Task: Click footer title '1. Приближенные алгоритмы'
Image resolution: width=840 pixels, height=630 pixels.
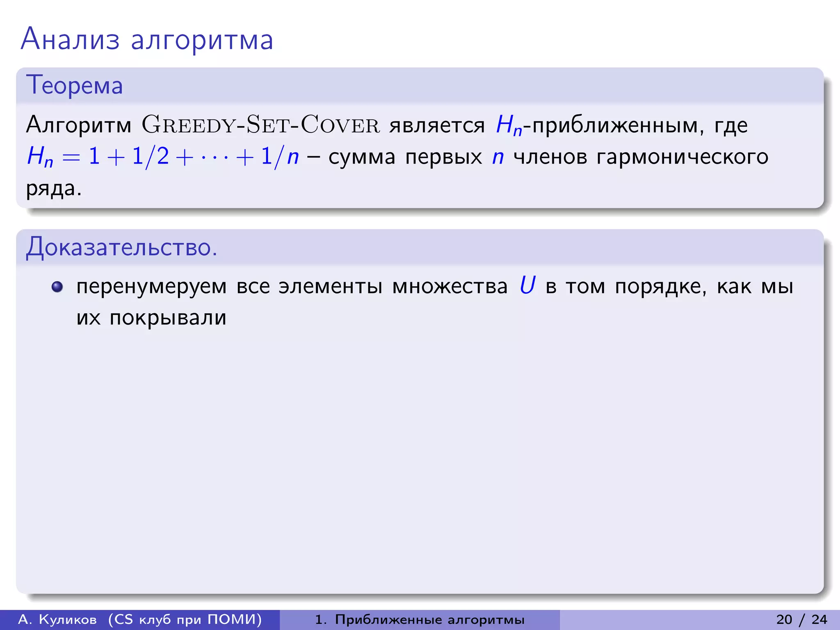Action: click(420, 620)
